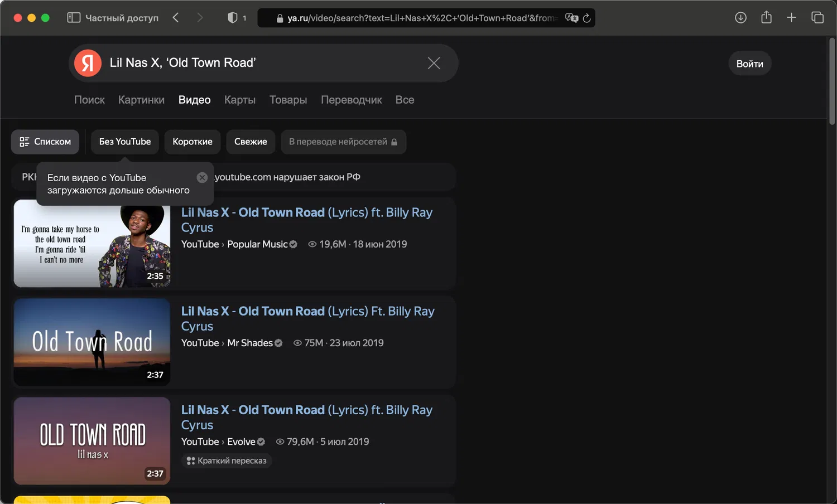Click the search field with Lil Nas X

pyautogui.click(x=263, y=63)
